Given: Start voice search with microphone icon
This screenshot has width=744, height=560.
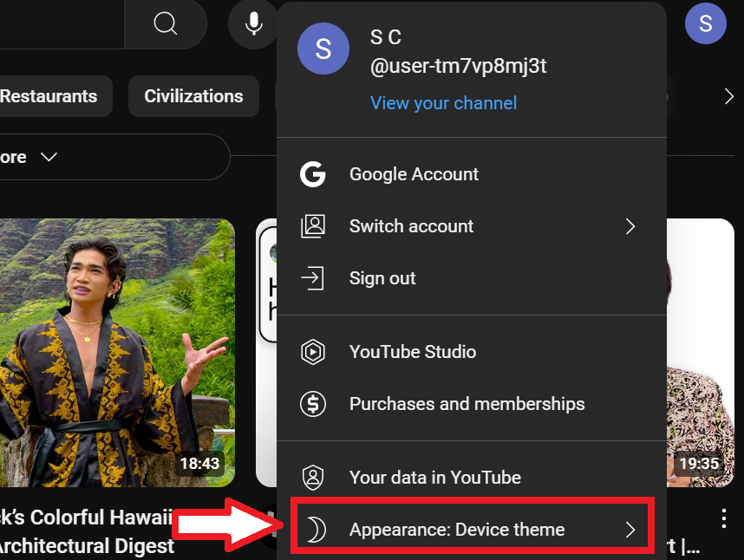Looking at the screenshot, I should pos(254,23).
